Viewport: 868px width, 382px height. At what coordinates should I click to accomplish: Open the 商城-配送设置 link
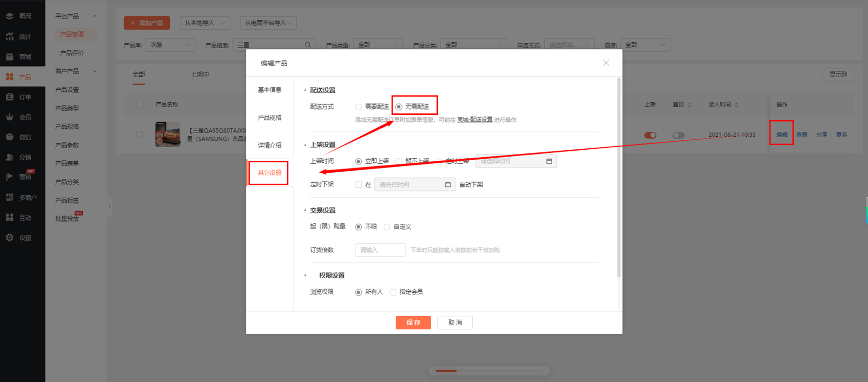474,120
